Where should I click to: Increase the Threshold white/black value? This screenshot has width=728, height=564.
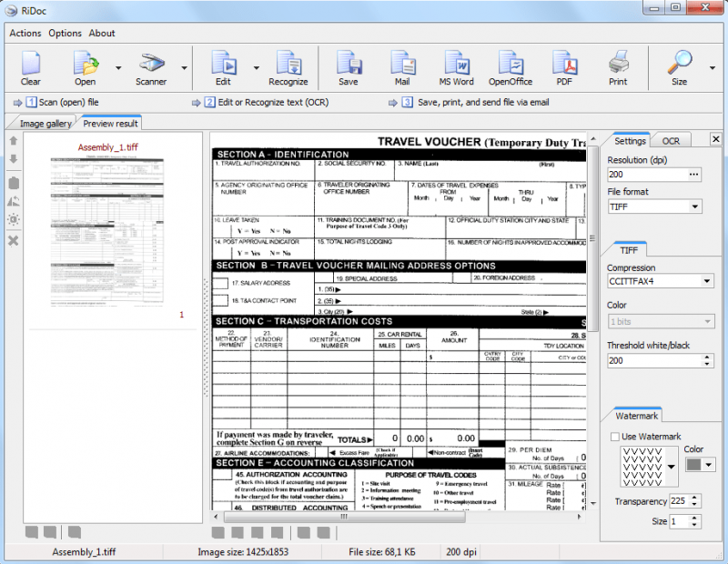tap(707, 358)
